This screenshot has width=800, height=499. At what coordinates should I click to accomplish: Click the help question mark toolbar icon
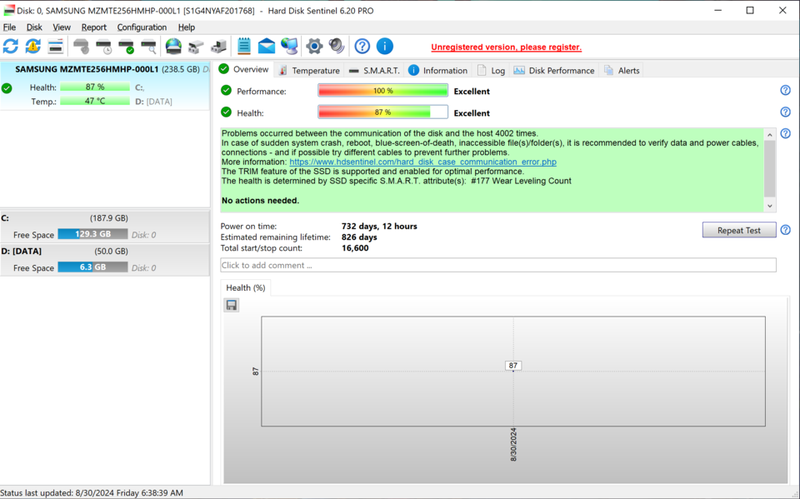point(362,46)
